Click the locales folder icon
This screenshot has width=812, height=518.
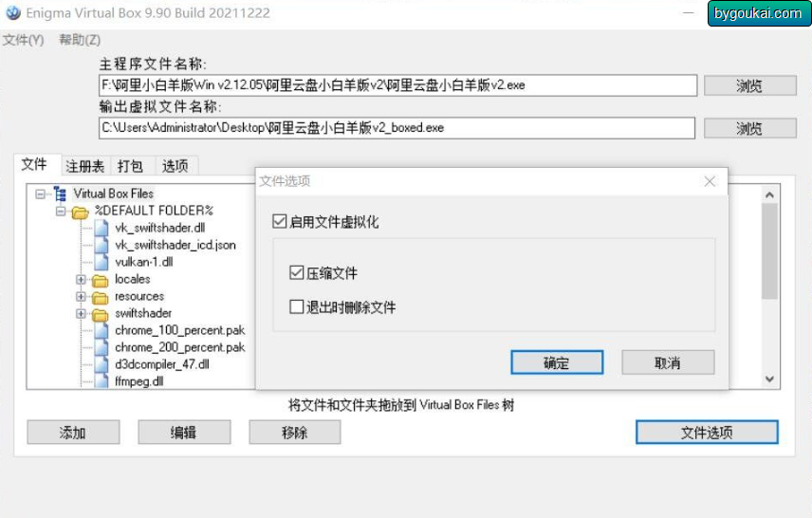tap(100, 280)
